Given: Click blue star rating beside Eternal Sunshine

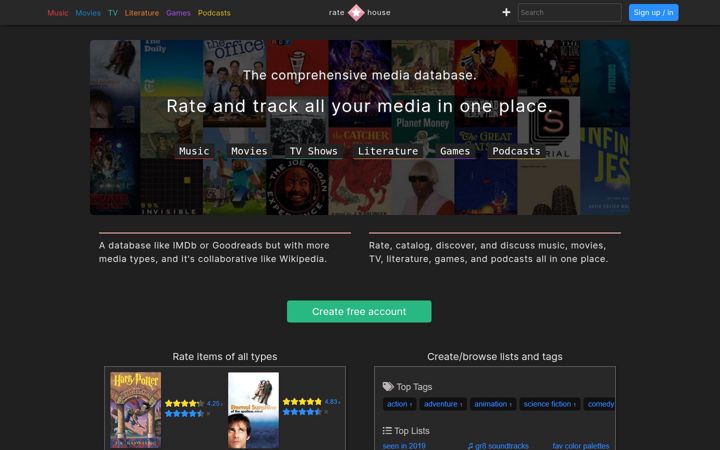Looking at the screenshot, I should pos(302,412).
